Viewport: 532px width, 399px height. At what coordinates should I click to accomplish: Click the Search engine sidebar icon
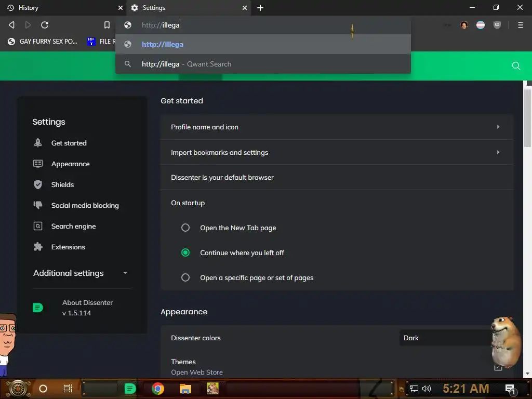tap(38, 226)
